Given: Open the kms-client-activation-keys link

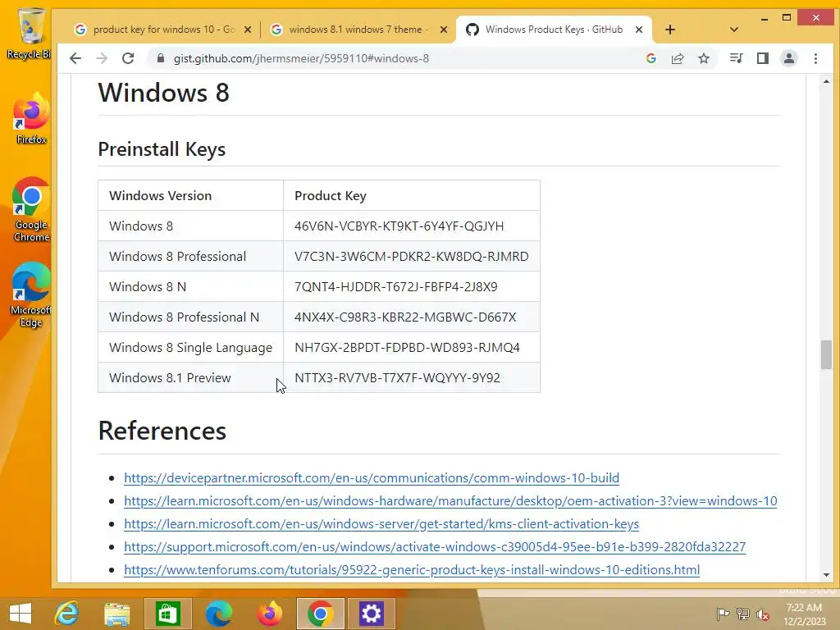Looking at the screenshot, I should [x=381, y=524].
